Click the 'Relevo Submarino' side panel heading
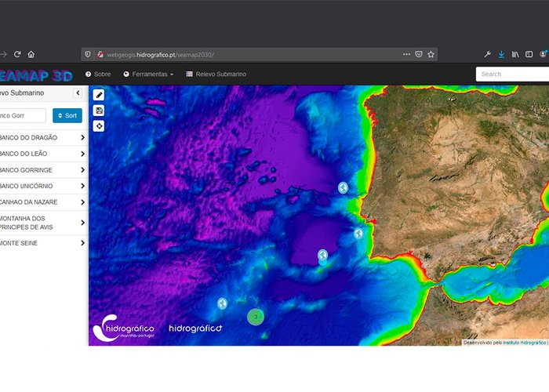Screen dimensions: 549x392 (22, 93)
